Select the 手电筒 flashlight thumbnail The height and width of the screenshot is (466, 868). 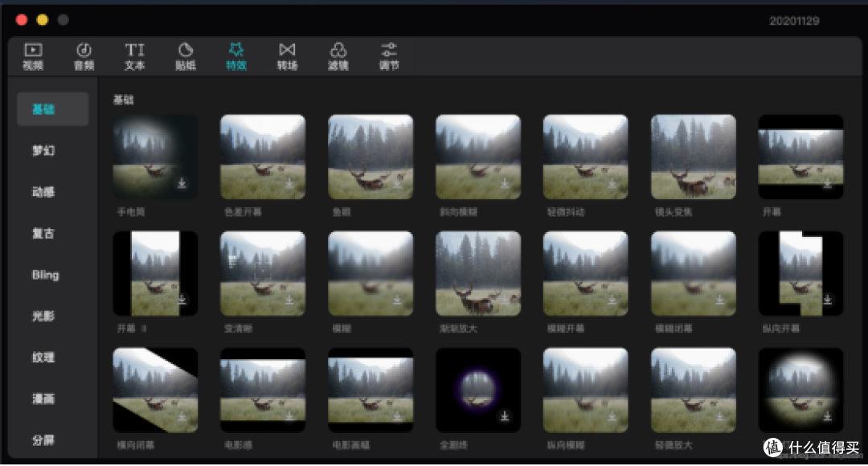(155, 157)
